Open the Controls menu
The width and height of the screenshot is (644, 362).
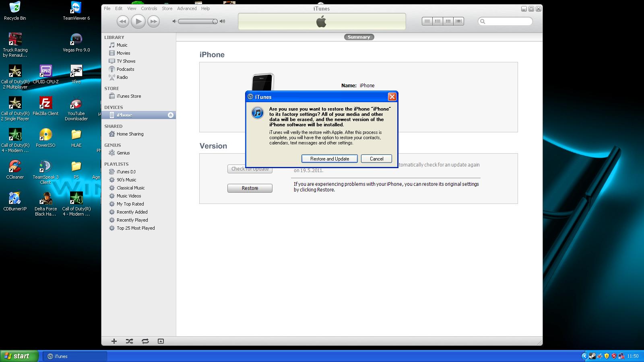tap(149, 8)
